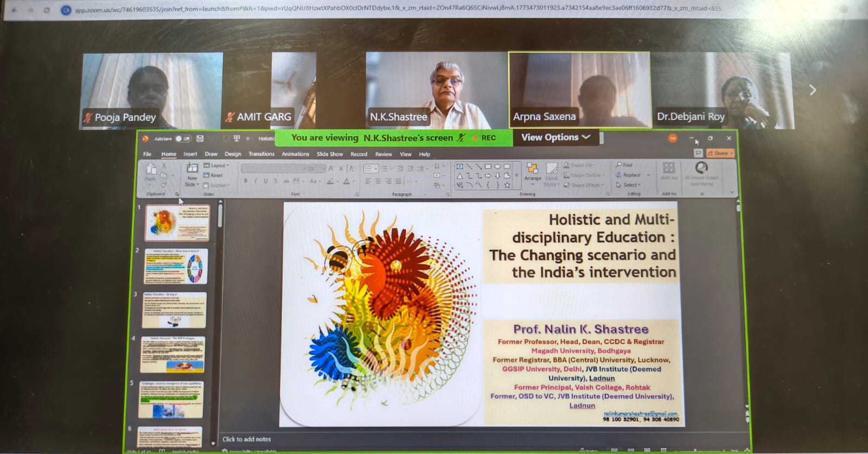This screenshot has height=454, width=868.
Task: Click Increase Font Size icon
Action: coord(331,168)
